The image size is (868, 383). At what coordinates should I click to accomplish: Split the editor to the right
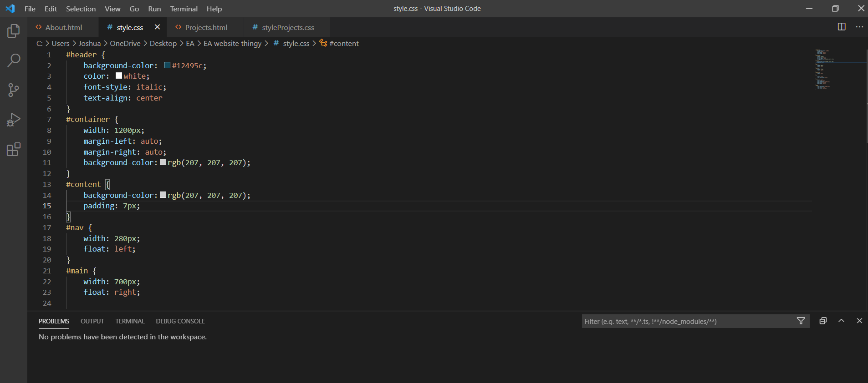pos(842,27)
